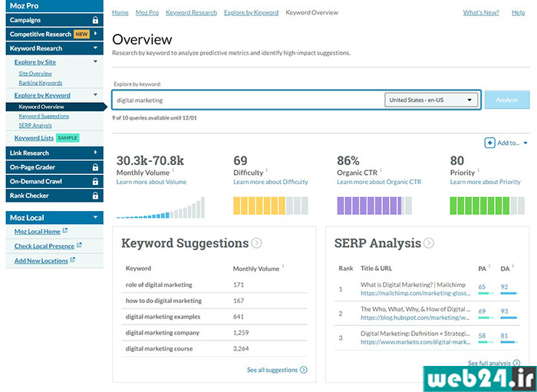Viewport: 537px width, 392px height.
Task: Click the purple Organic CTR score bar
Action: pyautogui.click(x=374, y=206)
